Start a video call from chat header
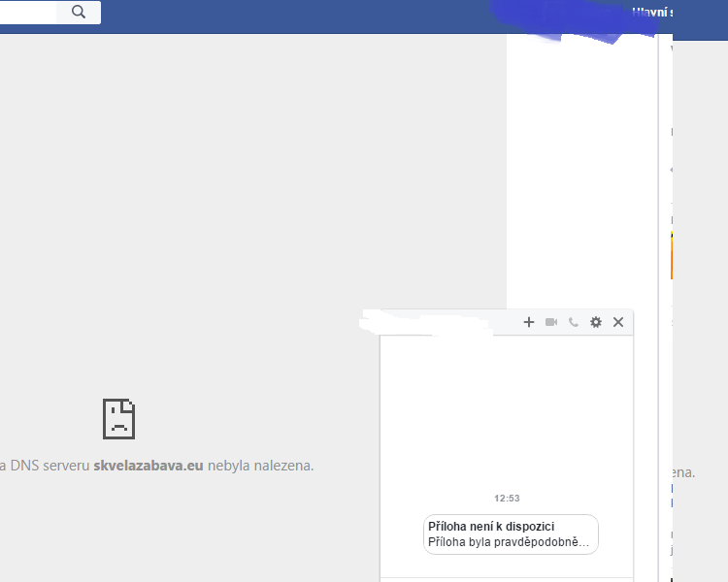Image resolution: width=728 pixels, height=582 pixels. pyautogui.click(x=551, y=322)
